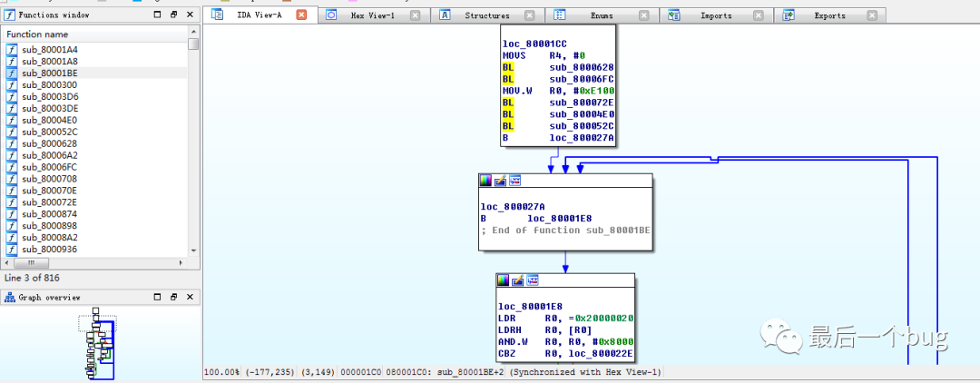
Task: Click functions list scroll down arrow
Action: [x=194, y=250]
